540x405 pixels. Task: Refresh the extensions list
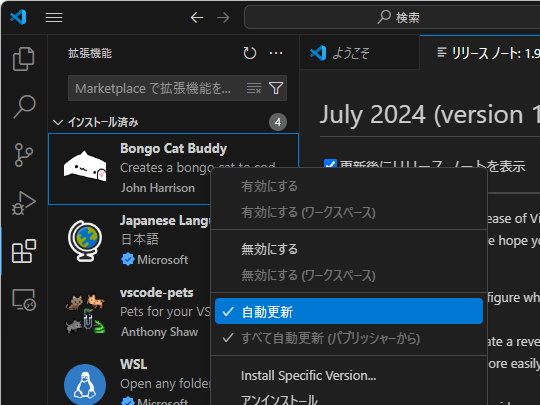click(250, 53)
